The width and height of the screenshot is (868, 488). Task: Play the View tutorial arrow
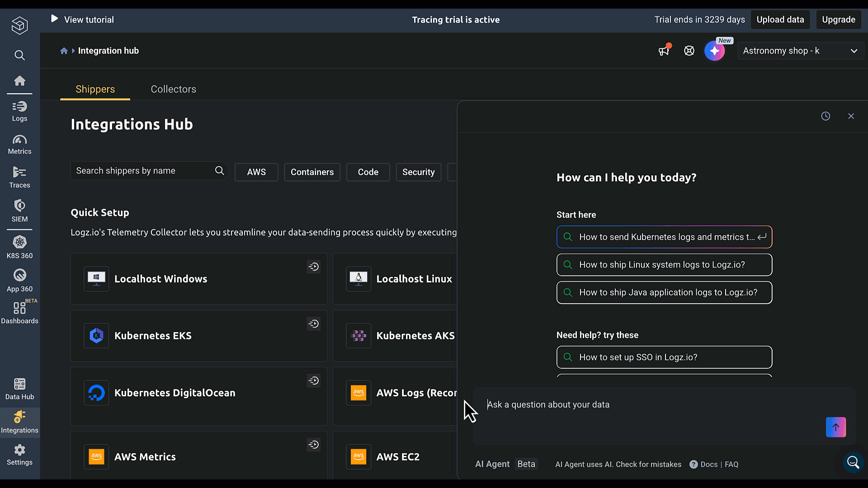54,19
